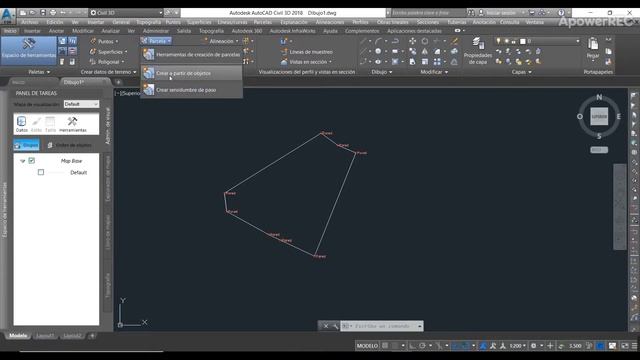The width and height of the screenshot is (640, 360).
Task: Open the Ventana menu
Action: click(534, 22)
